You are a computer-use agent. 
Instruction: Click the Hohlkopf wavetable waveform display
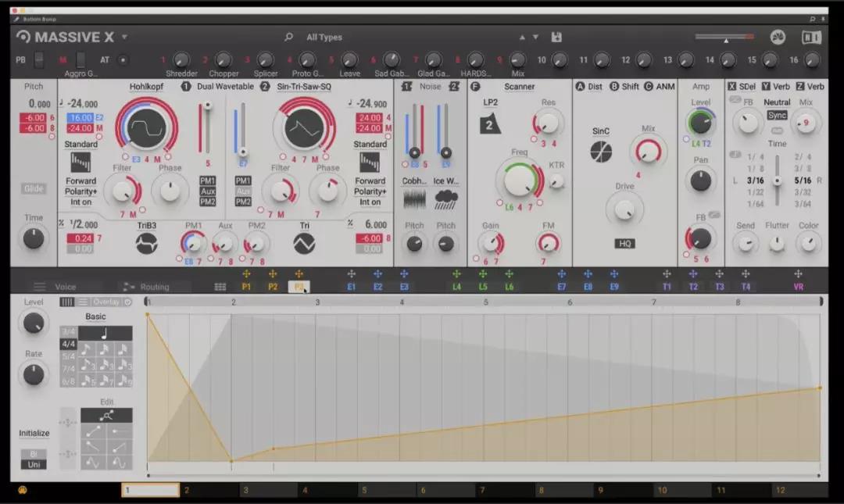(x=145, y=127)
